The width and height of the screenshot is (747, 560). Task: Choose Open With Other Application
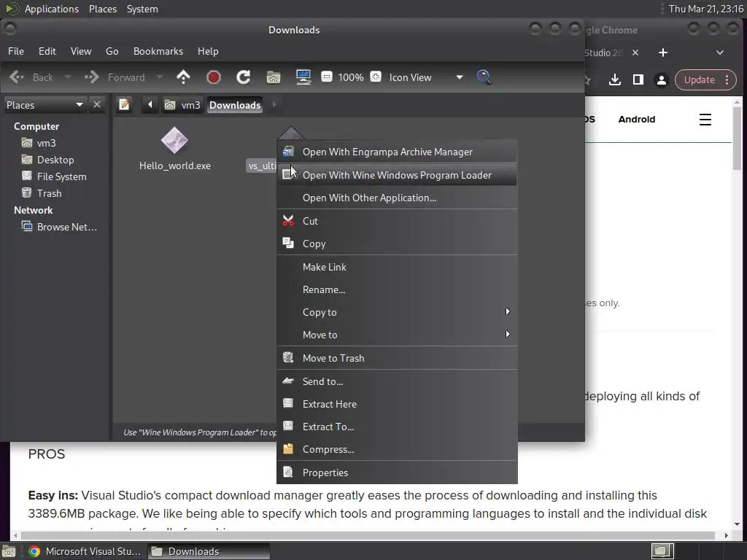(397, 198)
